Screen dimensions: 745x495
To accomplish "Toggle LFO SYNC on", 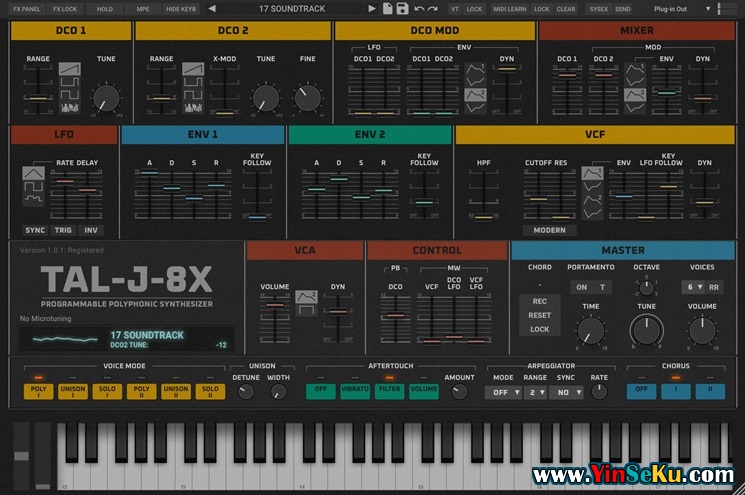I will point(35,230).
